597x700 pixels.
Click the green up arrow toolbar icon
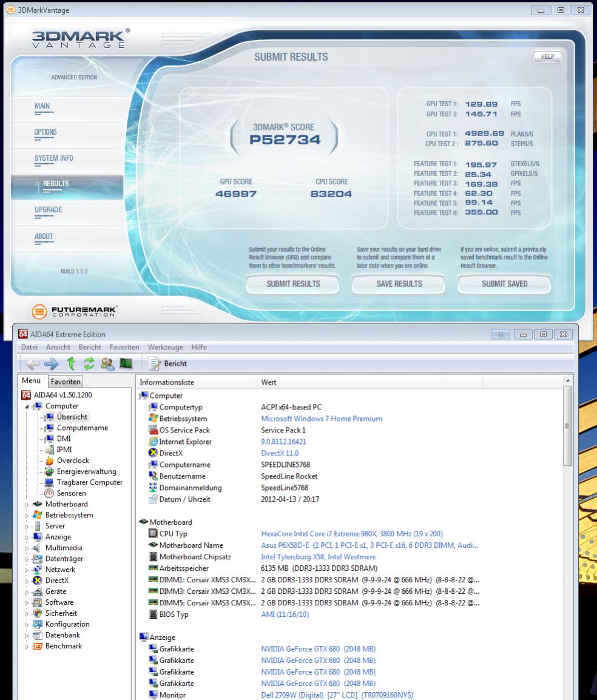point(71,364)
